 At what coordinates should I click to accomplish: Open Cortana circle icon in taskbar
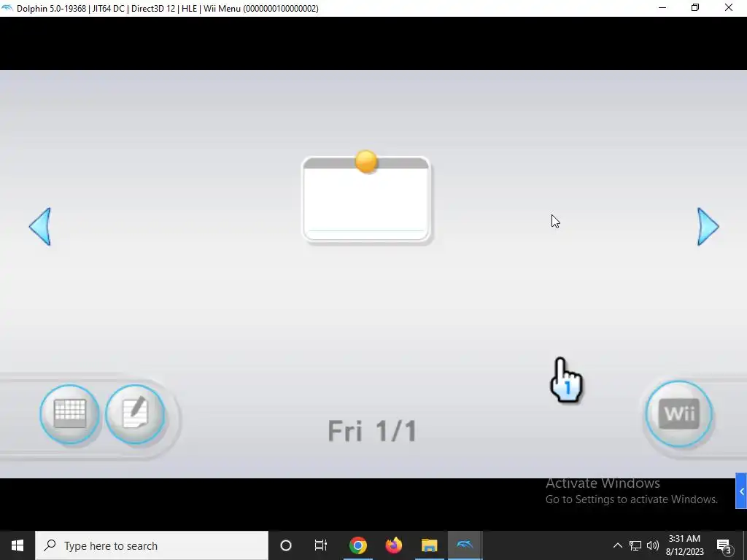[x=286, y=545]
